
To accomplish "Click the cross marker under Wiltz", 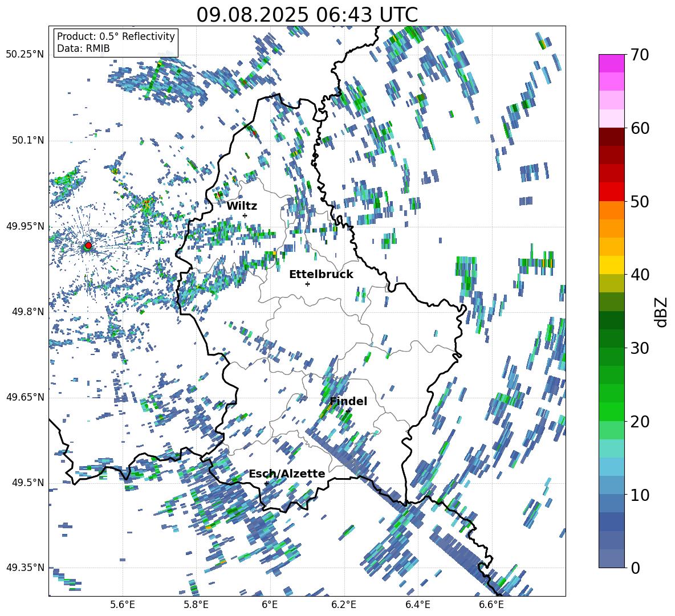I will pyautogui.click(x=245, y=215).
